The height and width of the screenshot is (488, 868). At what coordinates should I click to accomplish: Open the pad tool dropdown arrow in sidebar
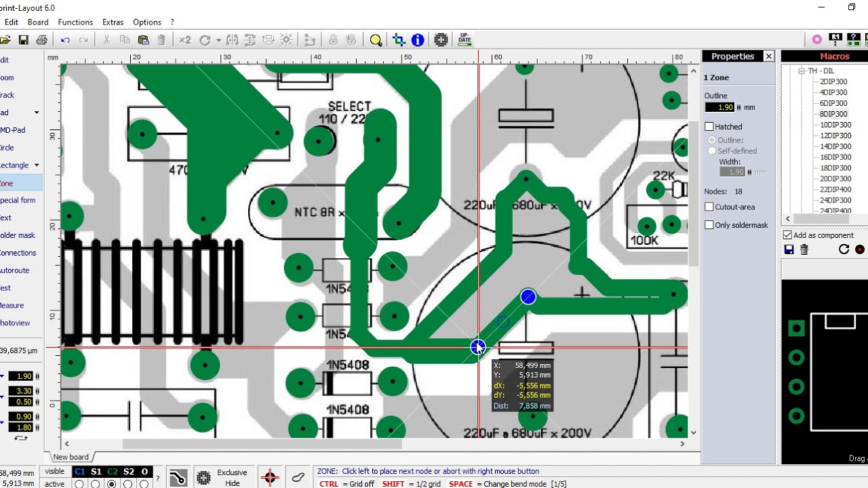[x=37, y=113]
